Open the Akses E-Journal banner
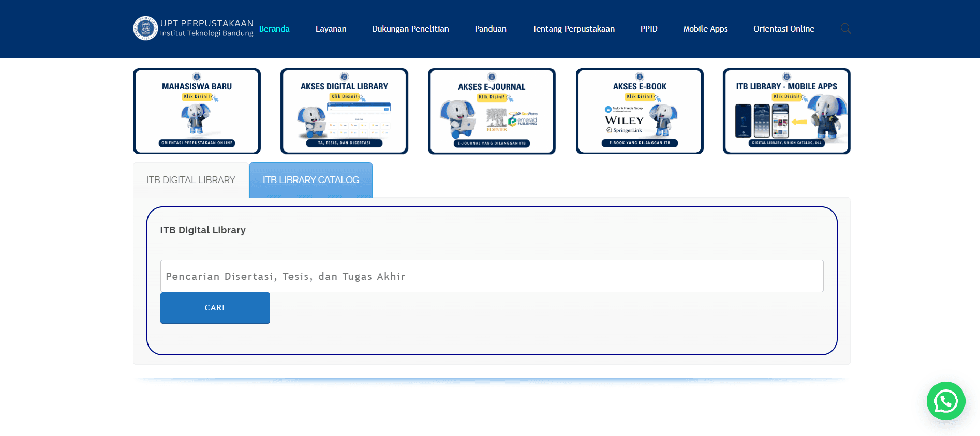Viewport: 980px width, 436px height. 492,111
